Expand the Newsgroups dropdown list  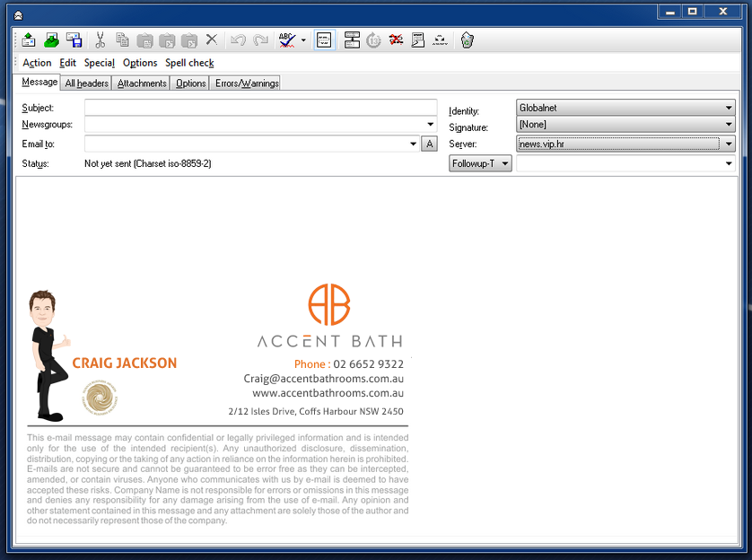430,124
